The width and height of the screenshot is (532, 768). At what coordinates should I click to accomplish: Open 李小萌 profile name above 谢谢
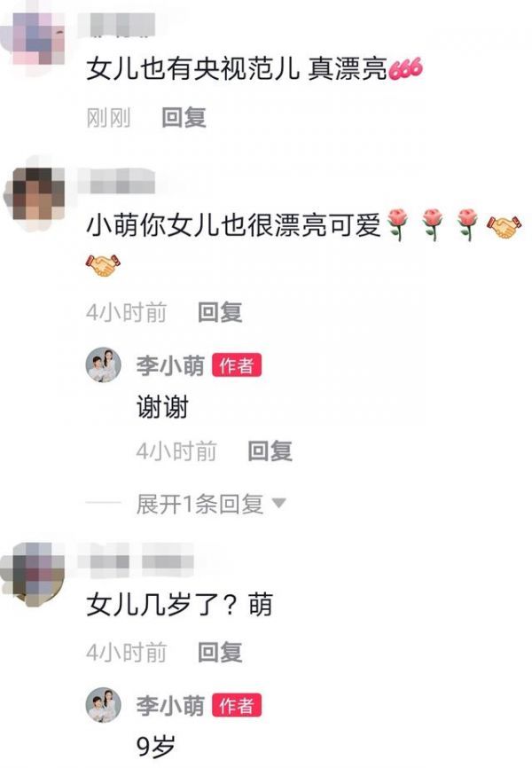click(x=170, y=366)
